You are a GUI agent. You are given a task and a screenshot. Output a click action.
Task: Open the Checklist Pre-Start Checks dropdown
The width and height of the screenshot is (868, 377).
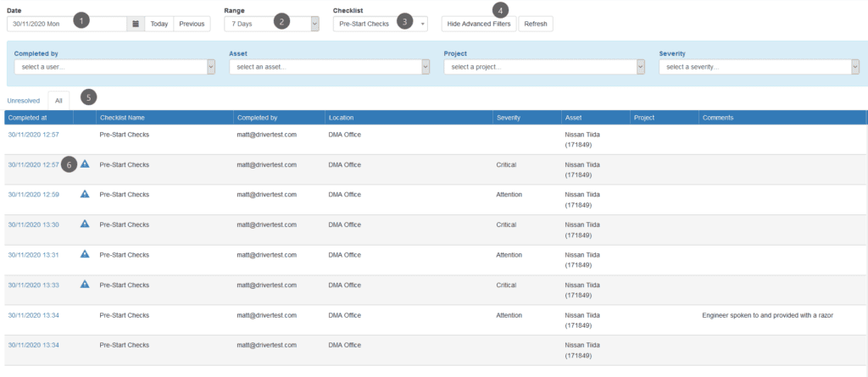(381, 24)
